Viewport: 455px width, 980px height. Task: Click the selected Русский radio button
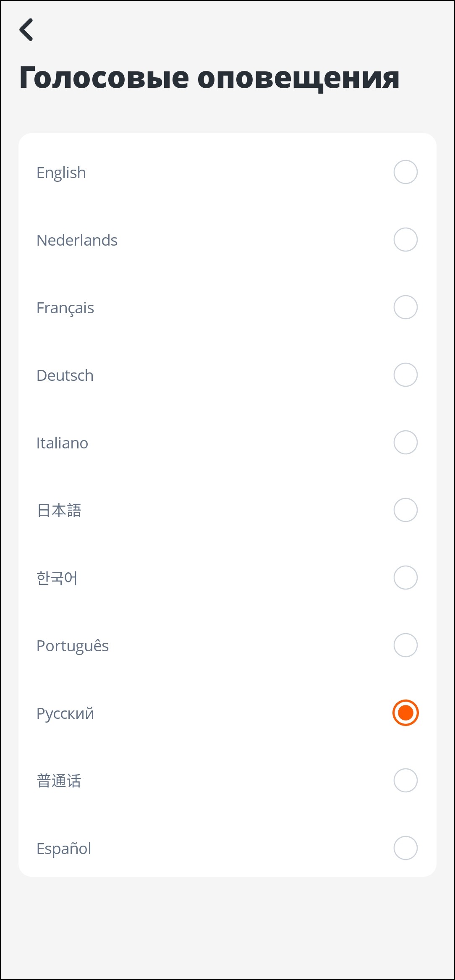405,713
